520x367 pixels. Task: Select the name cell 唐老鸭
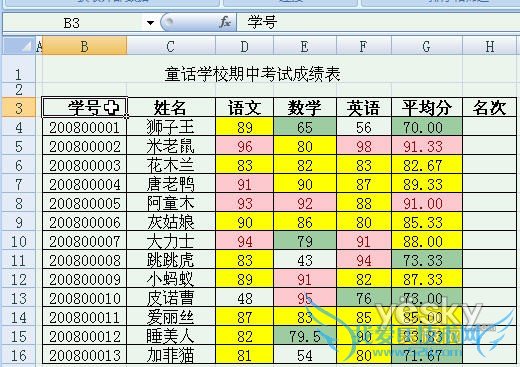(x=171, y=184)
